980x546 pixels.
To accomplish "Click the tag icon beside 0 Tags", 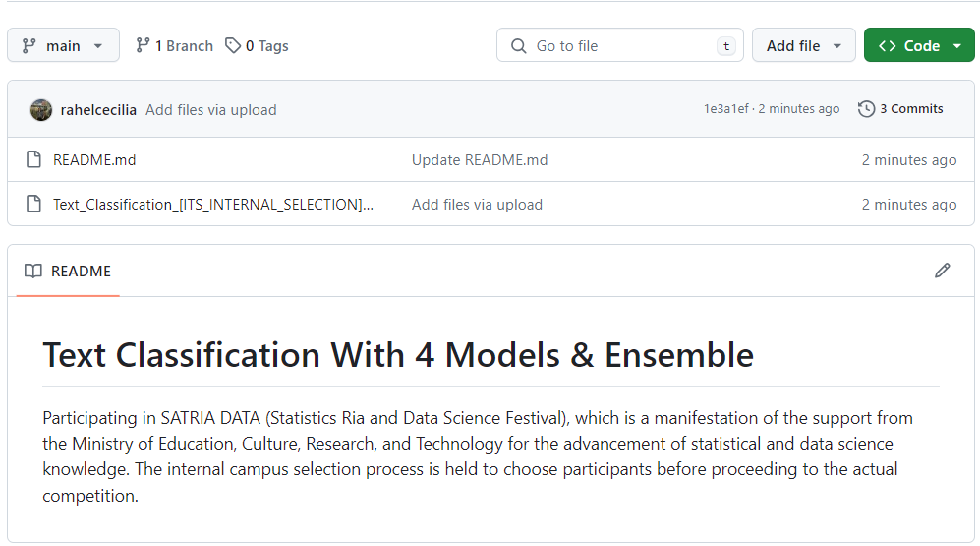I will tap(233, 45).
